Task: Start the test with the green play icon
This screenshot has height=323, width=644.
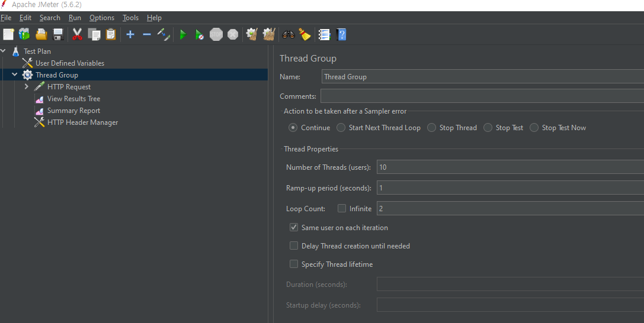Action: pos(183,35)
